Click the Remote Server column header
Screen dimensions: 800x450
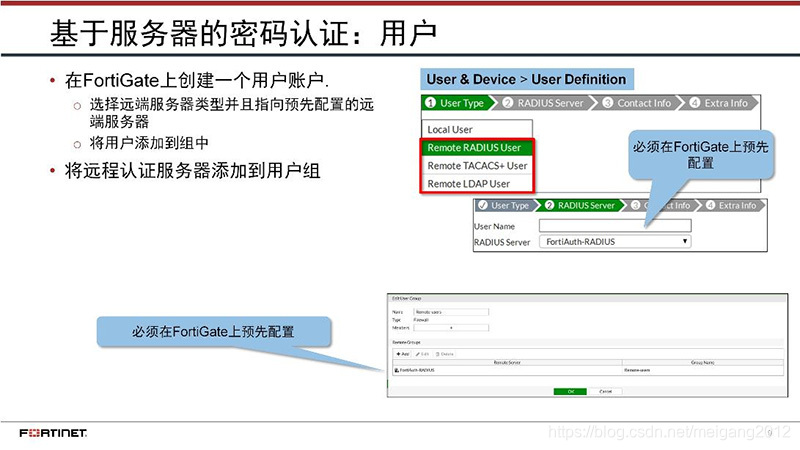[x=507, y=362]
